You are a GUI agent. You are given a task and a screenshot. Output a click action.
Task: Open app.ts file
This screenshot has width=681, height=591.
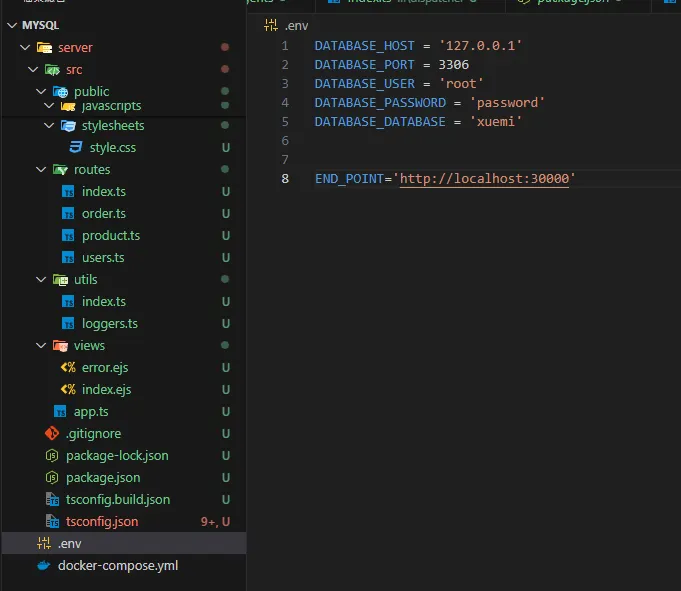pyautogui.click(x=91, y=412)
